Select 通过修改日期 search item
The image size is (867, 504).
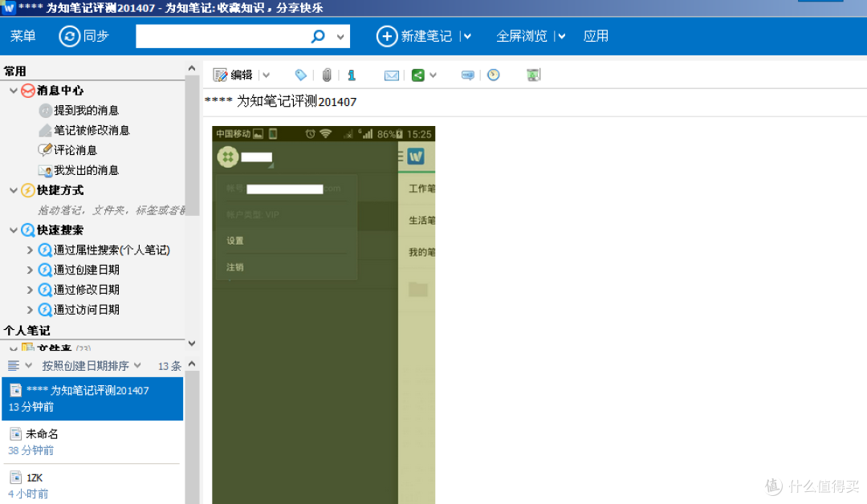click(86, 290)
